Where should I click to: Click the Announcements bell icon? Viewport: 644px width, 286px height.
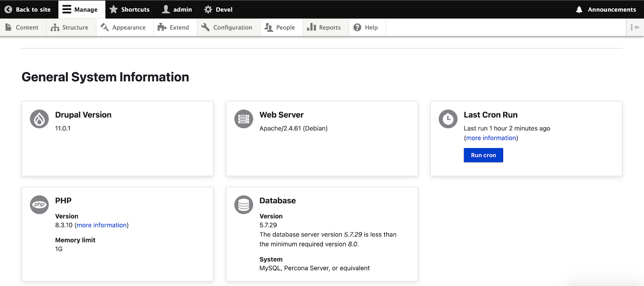pos(579,9)
